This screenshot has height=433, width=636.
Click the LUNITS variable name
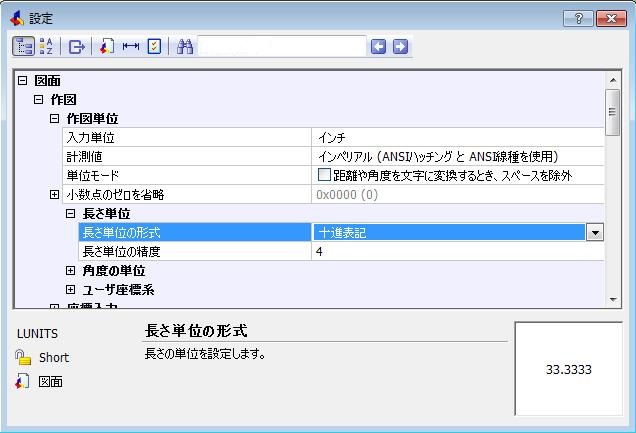37,334
